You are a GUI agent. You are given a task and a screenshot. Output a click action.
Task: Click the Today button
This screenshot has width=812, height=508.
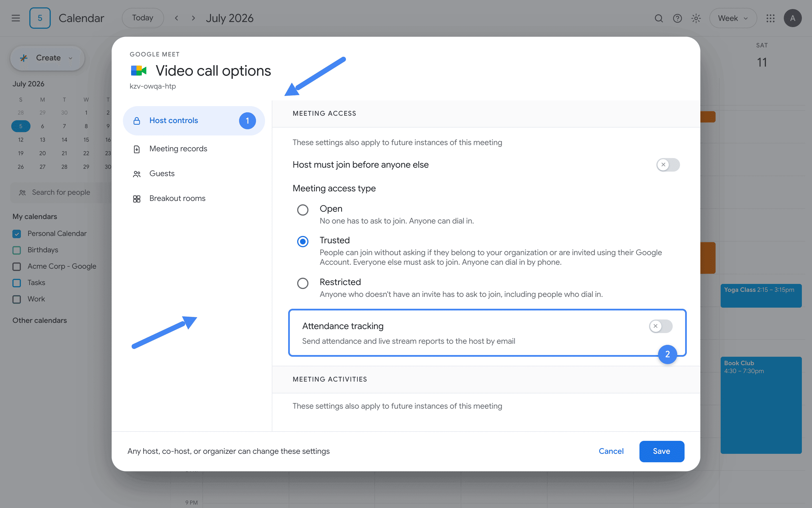(143, 18)
